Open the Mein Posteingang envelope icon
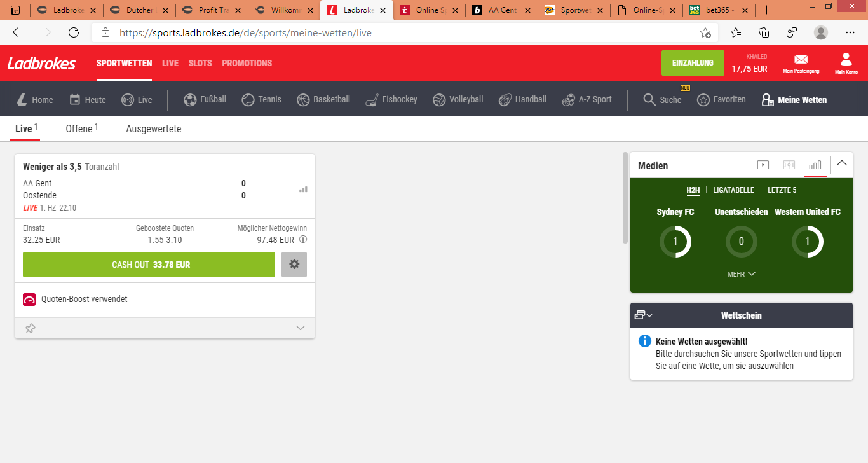Image resolution: width=868 pixels, height=463 pixels. pos(801,62)
